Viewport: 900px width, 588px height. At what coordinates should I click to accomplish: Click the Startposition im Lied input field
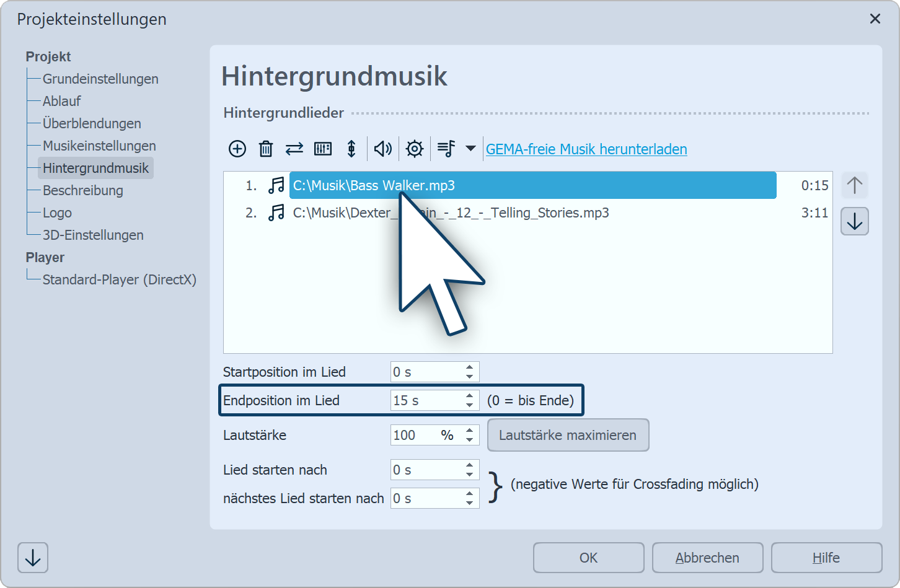[x=426, y=372]
